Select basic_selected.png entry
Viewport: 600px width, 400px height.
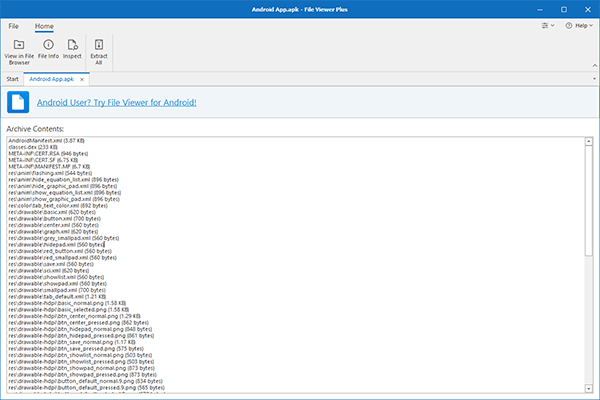tap(68, 310)
